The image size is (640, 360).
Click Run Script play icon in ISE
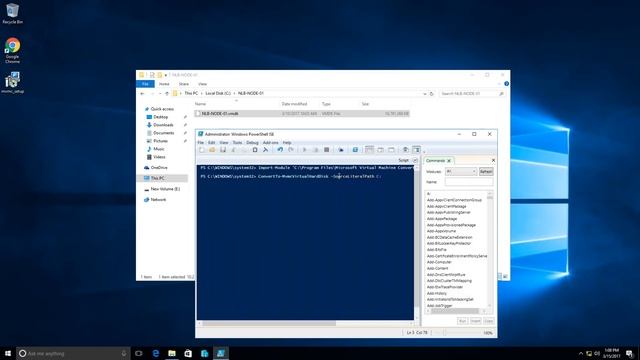pos(304,150)
